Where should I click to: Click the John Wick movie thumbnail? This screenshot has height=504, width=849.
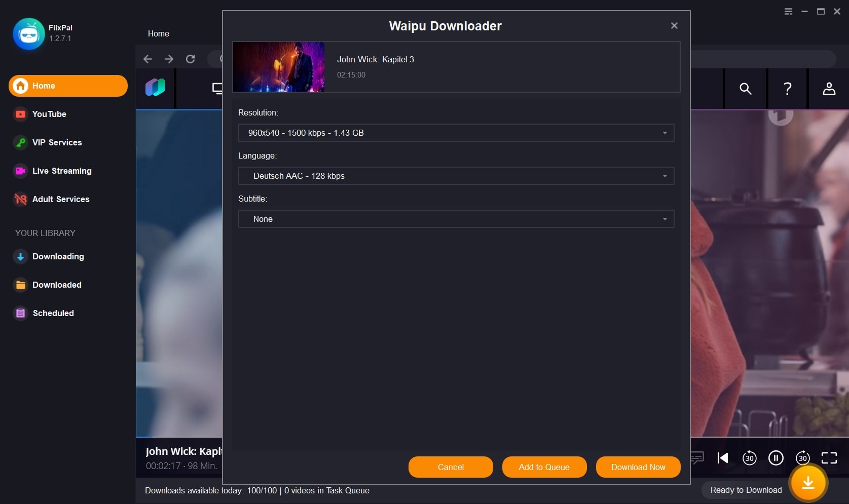tap(279, 67)
